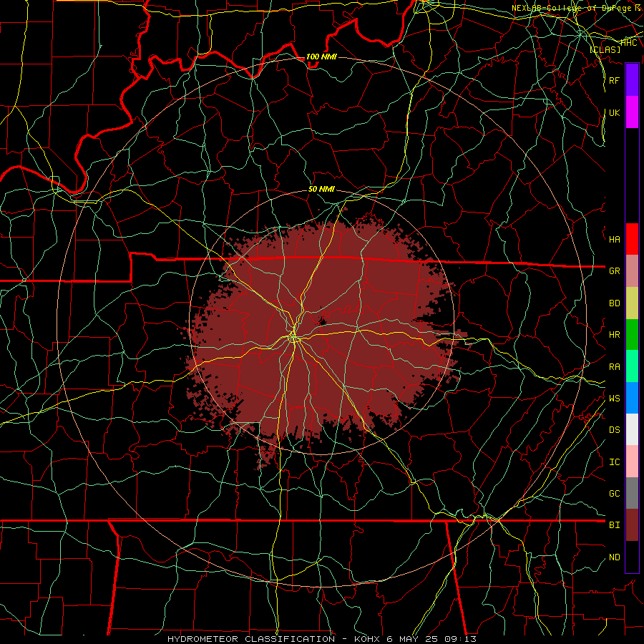
Task: Click the GC legend label
Action: point(615,494)
